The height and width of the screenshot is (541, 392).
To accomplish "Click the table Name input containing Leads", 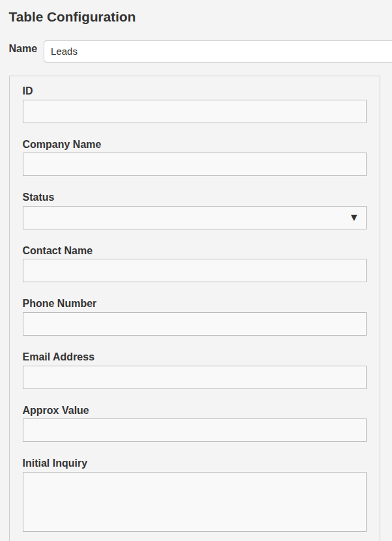I will [218, 51].
